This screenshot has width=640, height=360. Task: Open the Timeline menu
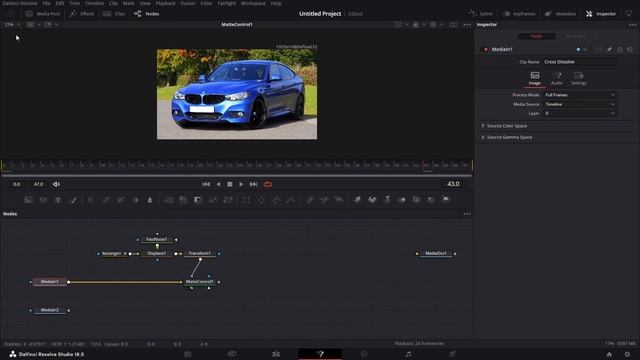click(x=94, y=3)
